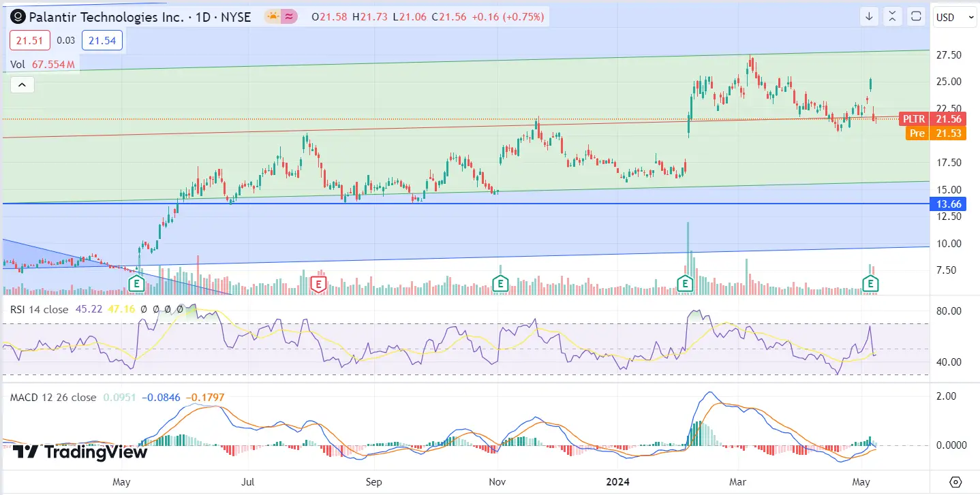Click the green earnings E marker near Nov
This screenshot has height=495, width=980.
(x=501, y=283)
